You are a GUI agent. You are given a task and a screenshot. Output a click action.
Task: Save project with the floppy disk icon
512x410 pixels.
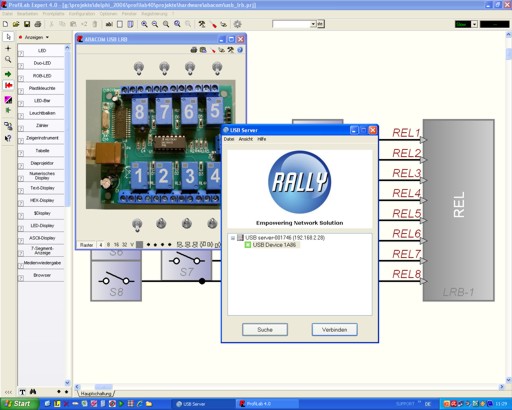click(x=27, y=24)
